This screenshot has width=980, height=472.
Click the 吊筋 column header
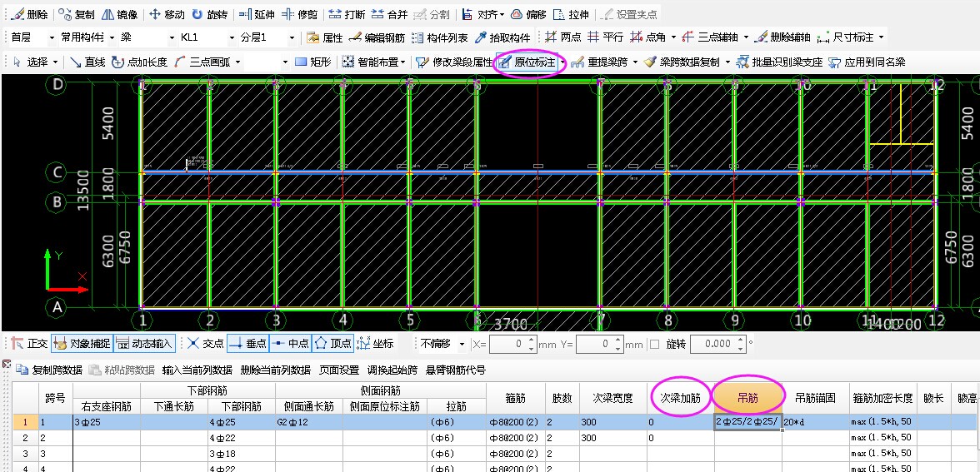tap(748, 398)
